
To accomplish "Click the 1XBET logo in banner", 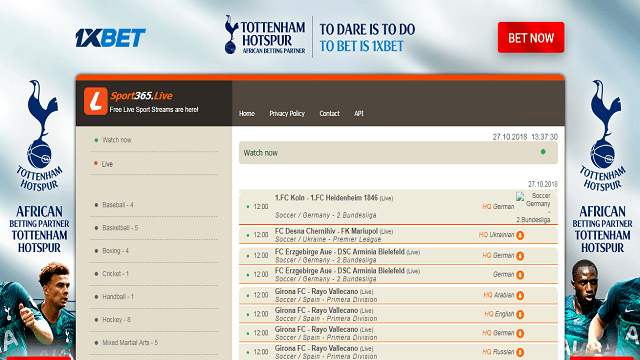I will click(x=110, y=38).
